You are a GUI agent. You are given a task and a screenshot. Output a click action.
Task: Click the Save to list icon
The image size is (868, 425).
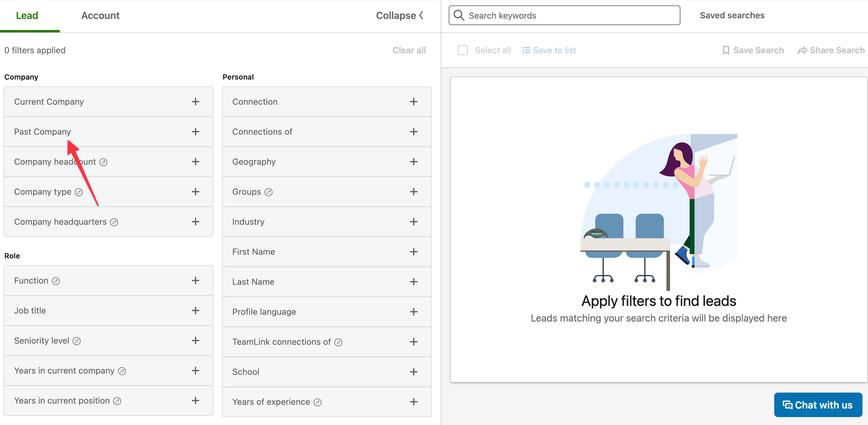point(526,50)
